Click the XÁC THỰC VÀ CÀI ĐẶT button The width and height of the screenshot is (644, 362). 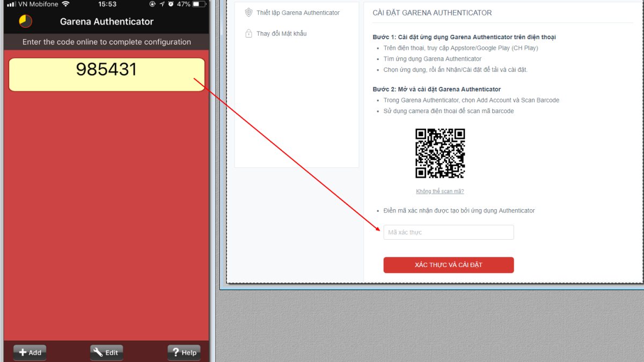tap(448, 264)
